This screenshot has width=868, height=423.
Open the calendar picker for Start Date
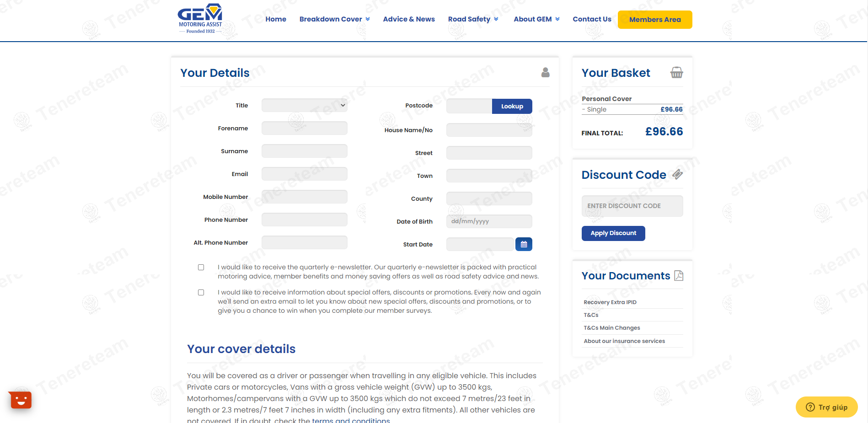coord(524,244)
